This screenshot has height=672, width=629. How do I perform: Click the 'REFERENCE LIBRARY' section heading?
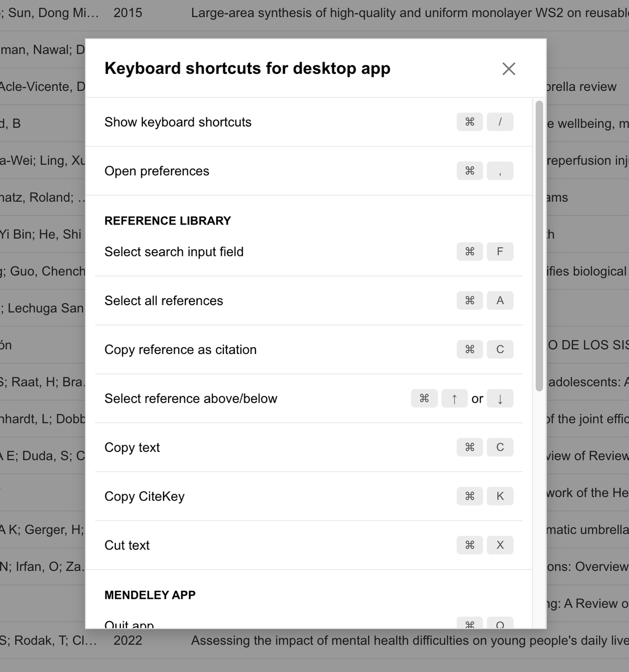tap(167, 221)
